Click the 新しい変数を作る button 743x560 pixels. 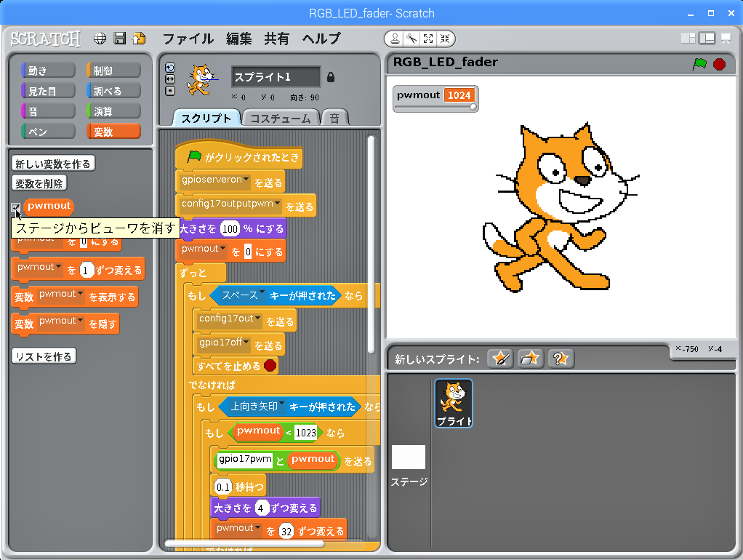pos(53,164)
